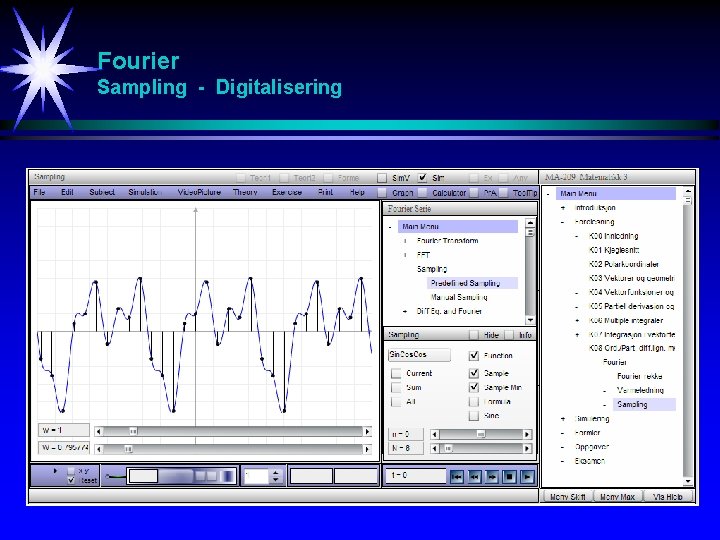Image resolution: width=720 pixels, height=540 pixels.
Task: Check the Hide box in Sampling panel
Action: pos(474,335)
